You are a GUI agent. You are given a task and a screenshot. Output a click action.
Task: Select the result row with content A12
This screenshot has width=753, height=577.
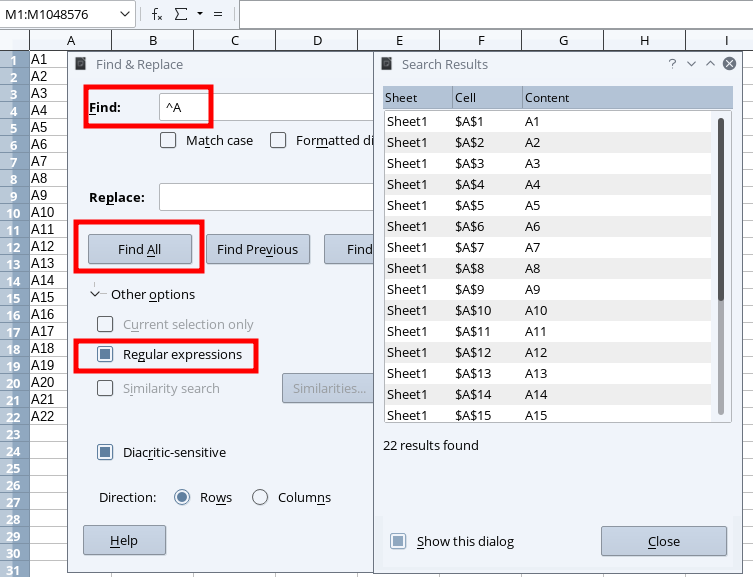click(548, 353)
